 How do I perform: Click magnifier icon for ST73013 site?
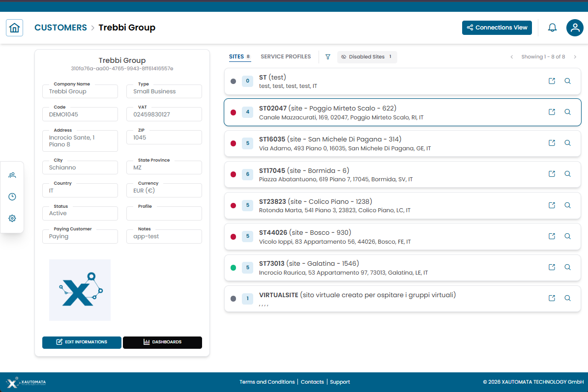point(567,267)
